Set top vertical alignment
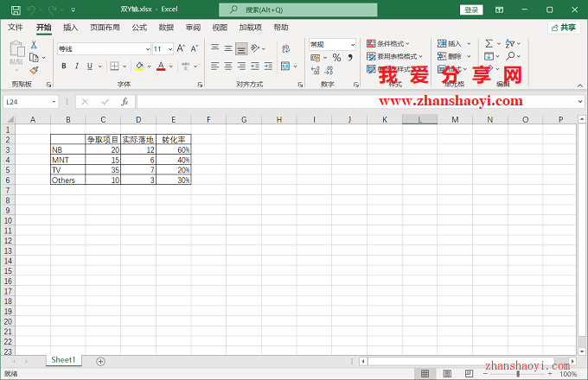Image resolution: width=588 pixels, height=380 pixels. [x=214, y=47]
